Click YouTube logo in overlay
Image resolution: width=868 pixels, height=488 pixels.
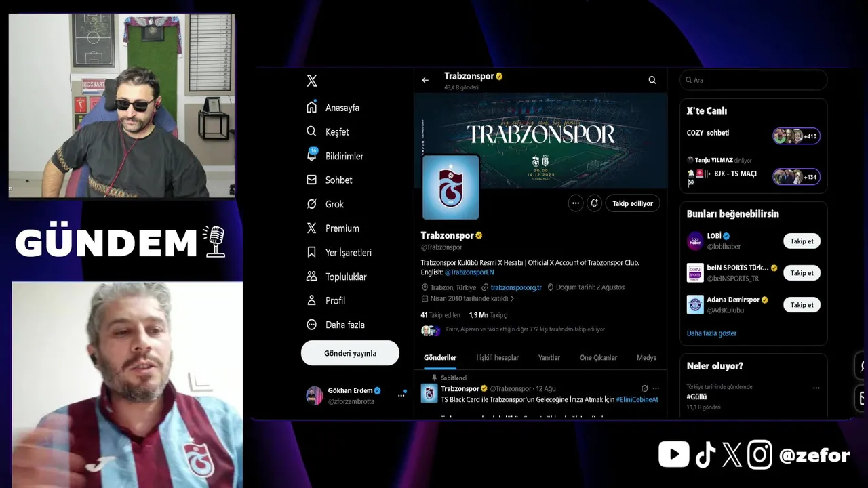pyautogui.click(x=673, y=454)
